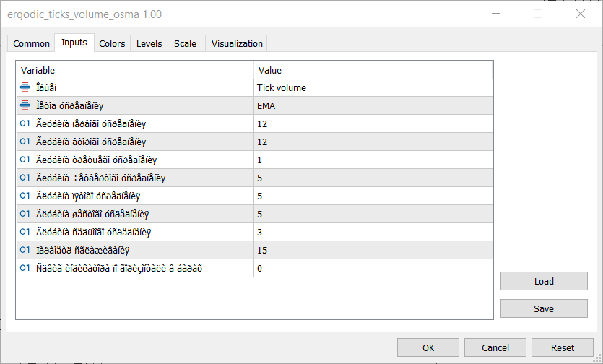Click the Variable column header
This screenshot has width=603, height=364.
pos(135,70)
